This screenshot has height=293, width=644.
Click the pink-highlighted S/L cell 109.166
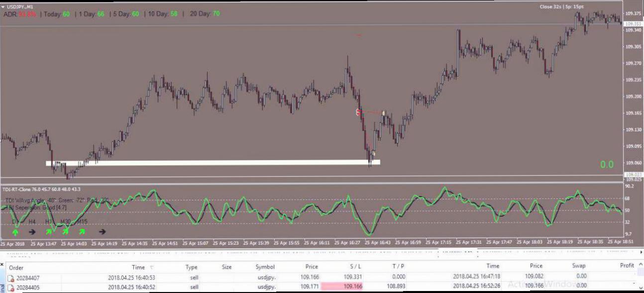tap(342, 287)
